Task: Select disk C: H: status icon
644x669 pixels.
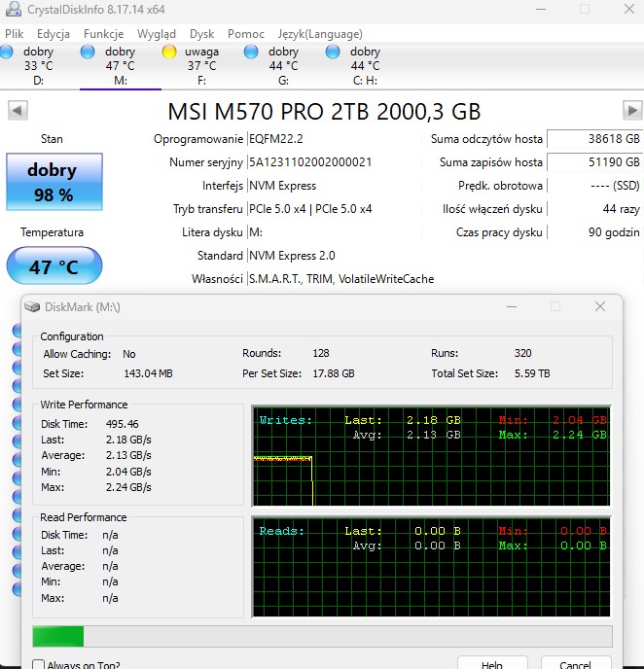Action: tap(334, 52)
